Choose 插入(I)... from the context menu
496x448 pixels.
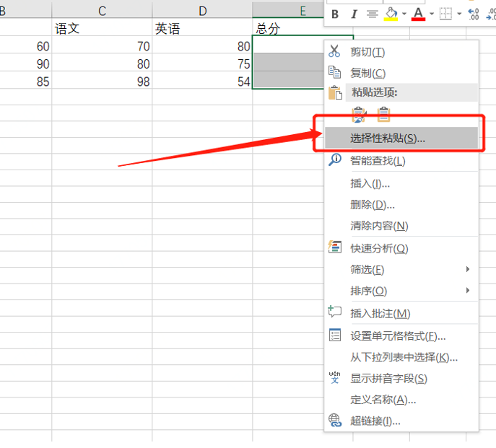[x=401, y=183]
